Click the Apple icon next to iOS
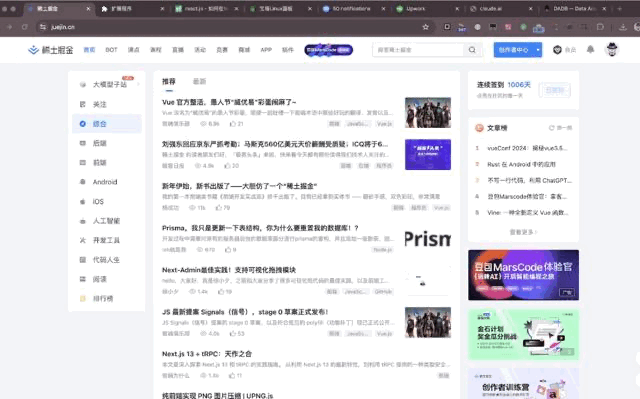This screenshot has height=399, width=640. tap(82, 202)
